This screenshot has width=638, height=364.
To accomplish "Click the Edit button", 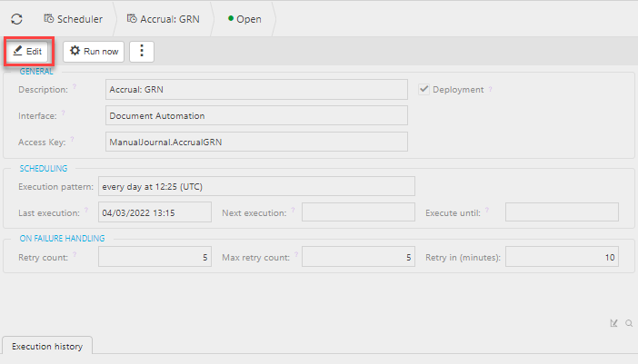I will [27, 52].
